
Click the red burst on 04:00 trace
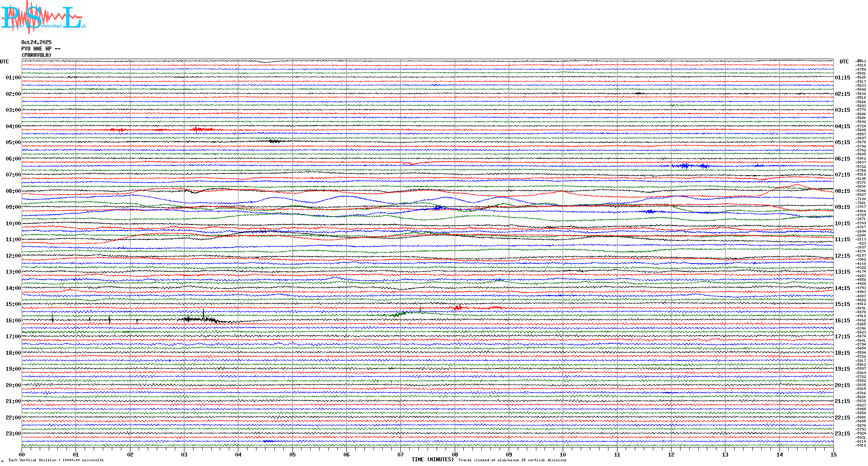click(199, 129)
